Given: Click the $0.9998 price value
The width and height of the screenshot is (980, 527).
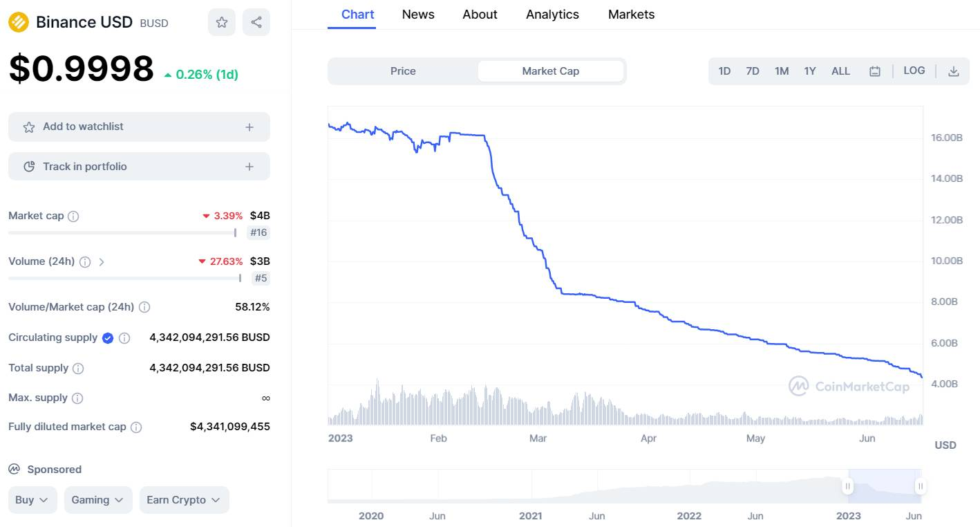Looking at the screenshot, I should coord(82,69).
